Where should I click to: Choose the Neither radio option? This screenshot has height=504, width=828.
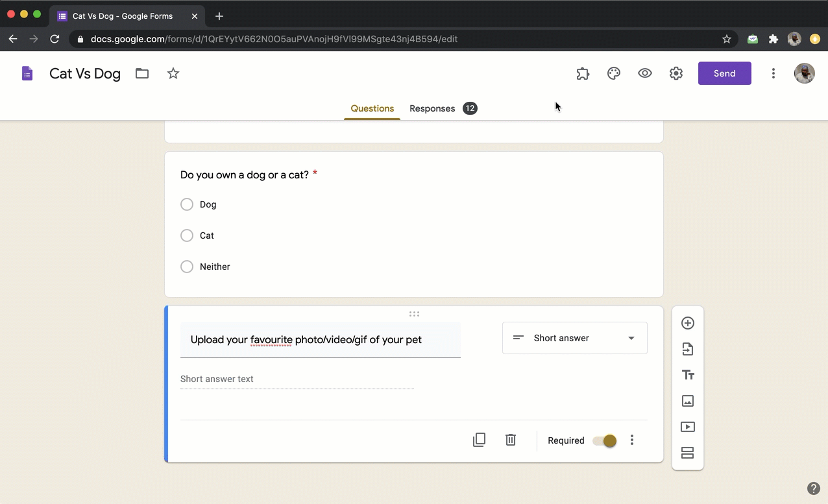point(187,267)
